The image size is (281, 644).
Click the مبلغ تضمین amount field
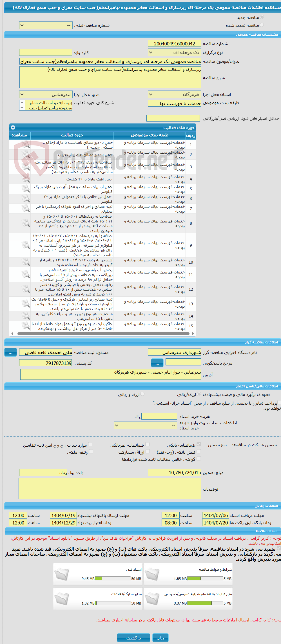tap(175, 473)
